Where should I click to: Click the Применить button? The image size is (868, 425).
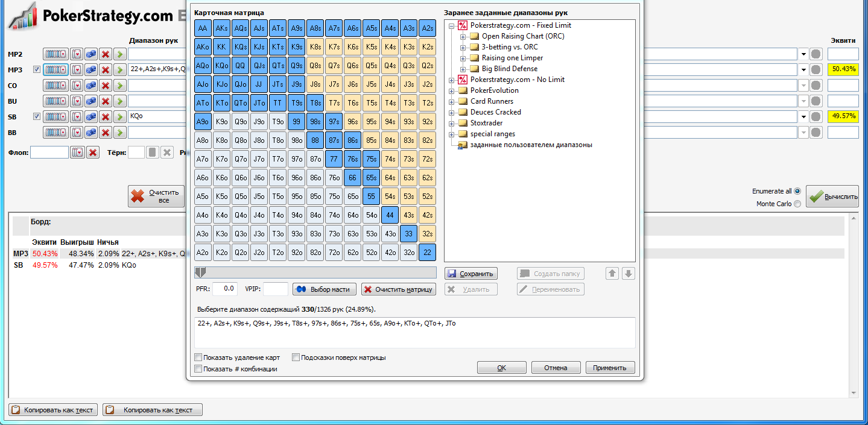click(610, 368)
